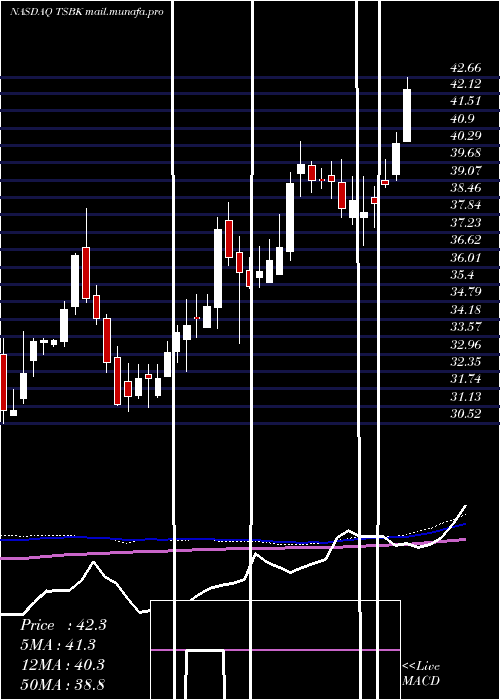Click the 39.68 price axis label
This screenshot has height=700, width=500.
[x=466, y=153]
